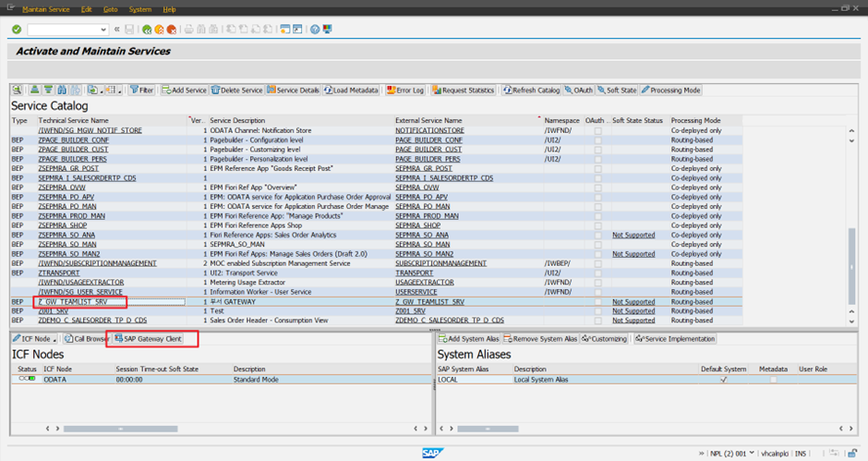The height and width of the screenshot is (461, 868).
Task: Open the ZSEPMRA_SHOP technical service link
Action: 63,225
